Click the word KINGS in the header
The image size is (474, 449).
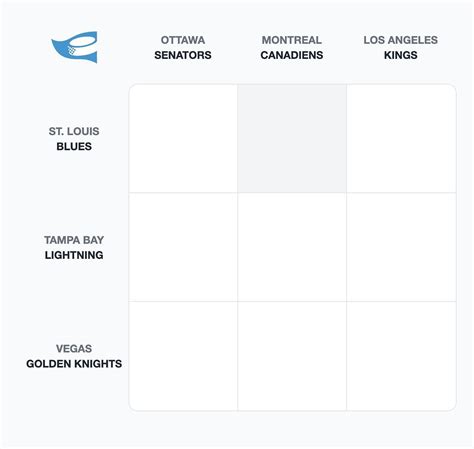(401, 55)
